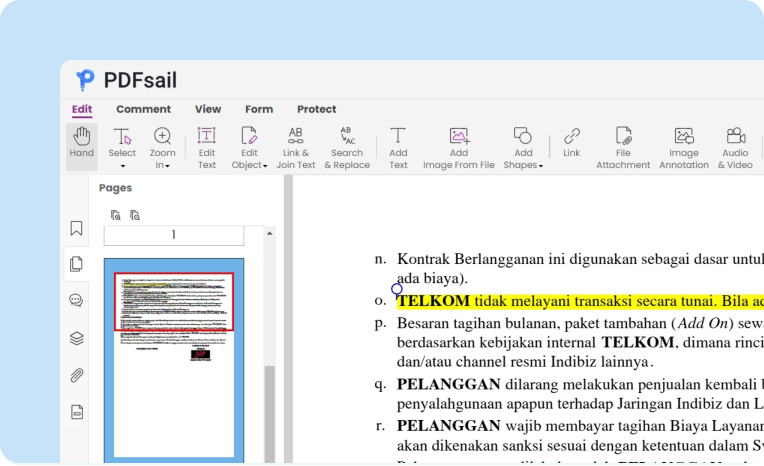Expand the Add Shapes dropdown arrow

tap(541, 166)
